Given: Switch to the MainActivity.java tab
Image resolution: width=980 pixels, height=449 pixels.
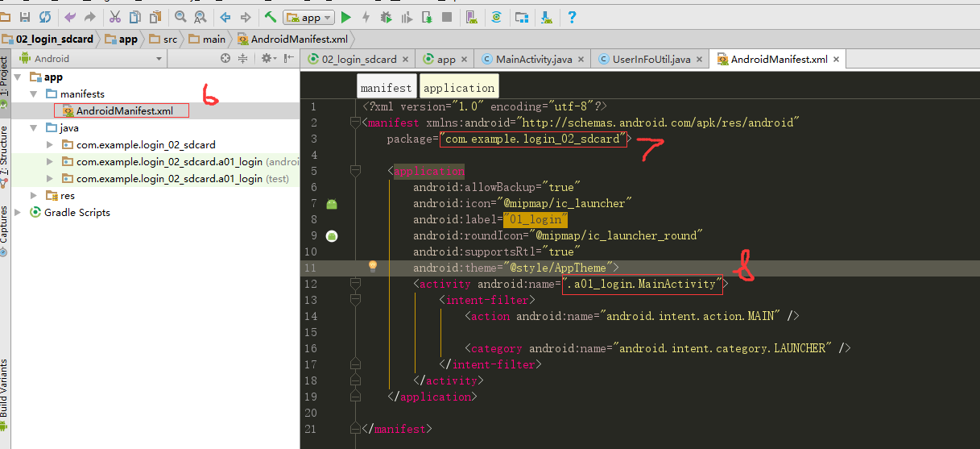Looking at the screenshot, I should coord(534,59).
